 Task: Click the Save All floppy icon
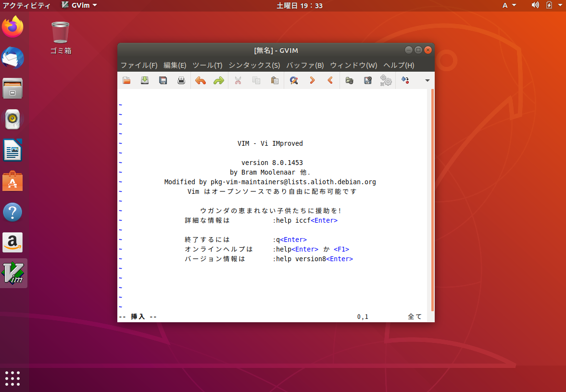point(163,80)
